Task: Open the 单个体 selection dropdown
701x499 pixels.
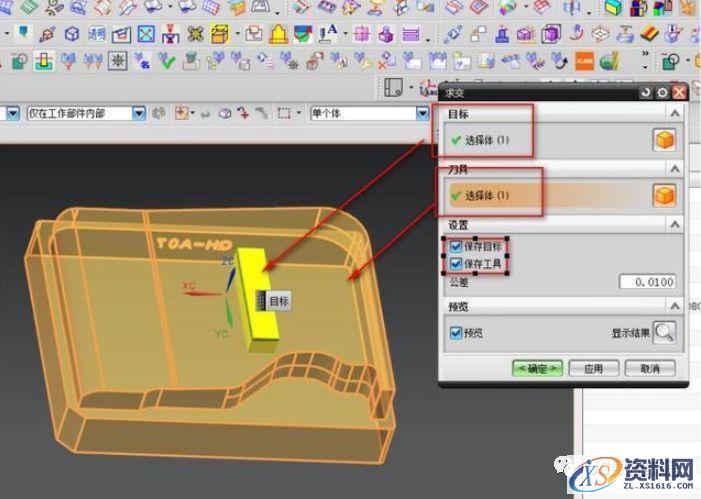Action: coord(423,113)
